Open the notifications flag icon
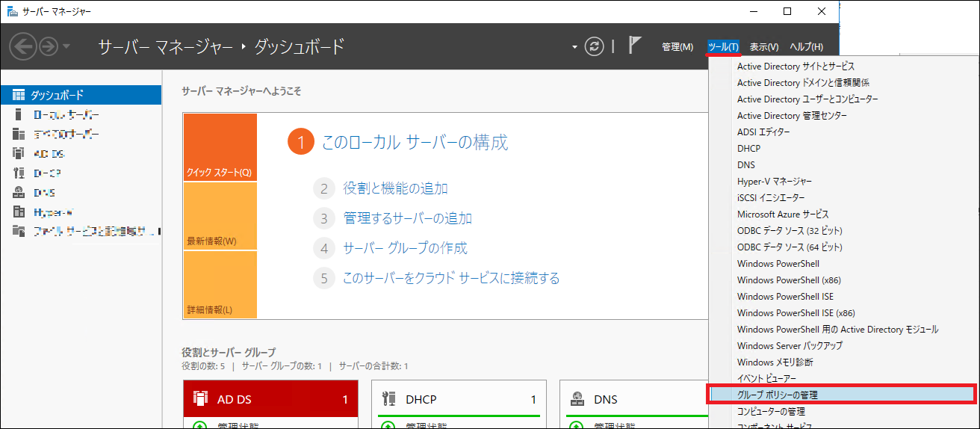This screenshot has width=980, height=429. pos(634,46)
